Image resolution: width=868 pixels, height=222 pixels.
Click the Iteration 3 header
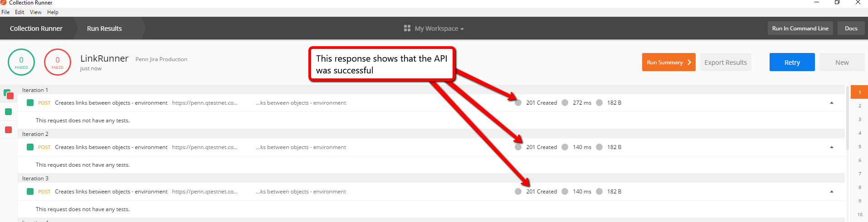click(35, 179)
